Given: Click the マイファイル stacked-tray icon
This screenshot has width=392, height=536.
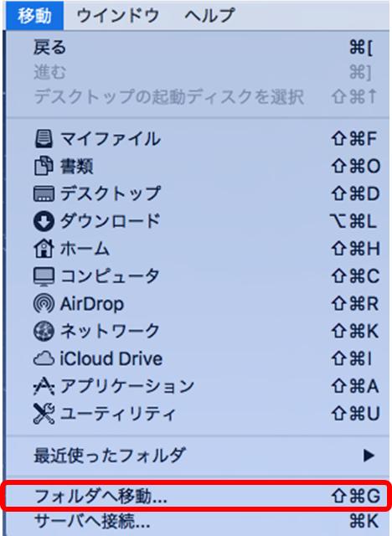Looking at the screenshot, I should coord(44,139).
